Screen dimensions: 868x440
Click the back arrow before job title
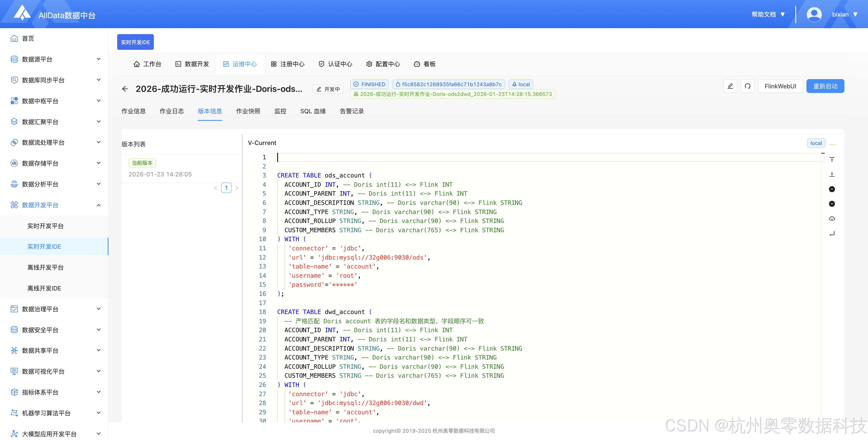click(125, 89)
